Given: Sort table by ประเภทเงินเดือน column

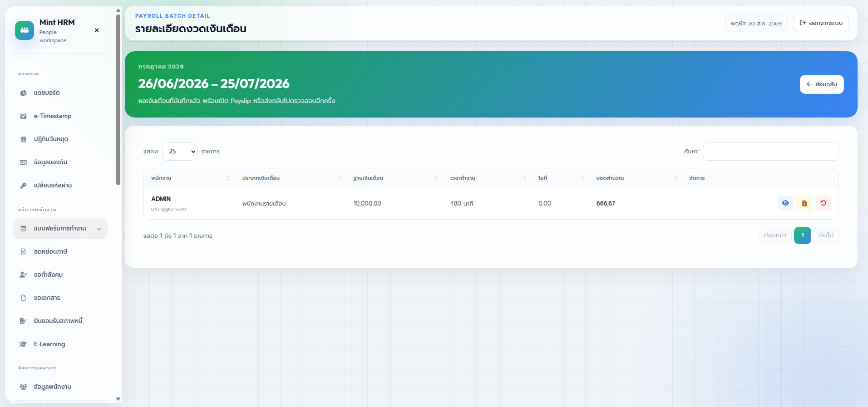Looking at the screenshot, I should click(291, 178).
